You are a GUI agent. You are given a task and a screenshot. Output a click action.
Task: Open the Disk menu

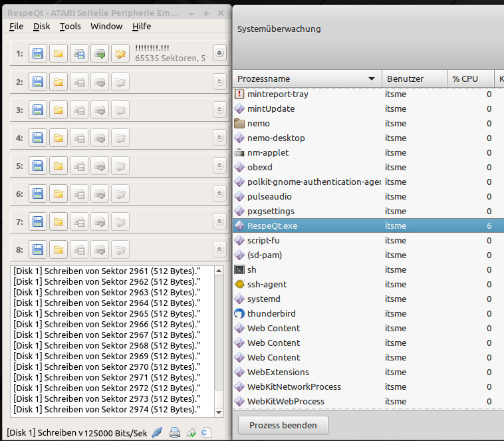tap(42, 27)
